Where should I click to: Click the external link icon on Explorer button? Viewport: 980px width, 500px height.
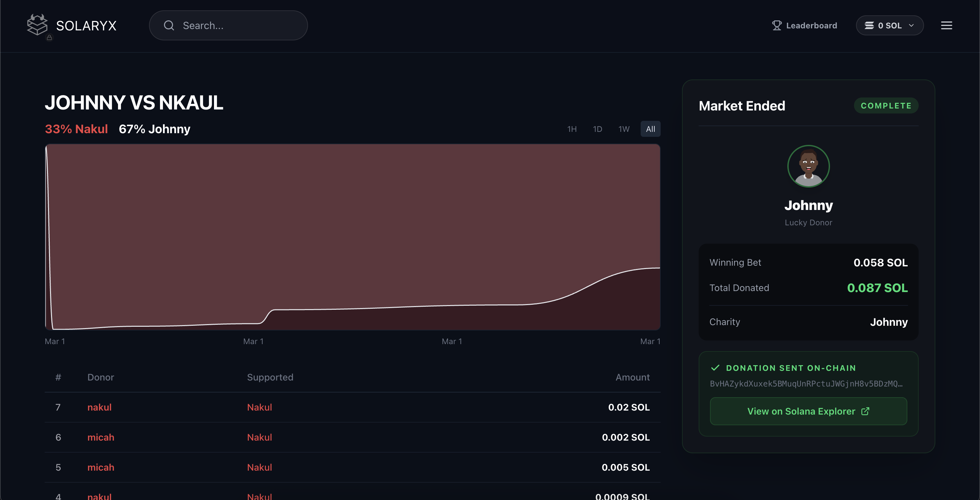tap(865, 411)
